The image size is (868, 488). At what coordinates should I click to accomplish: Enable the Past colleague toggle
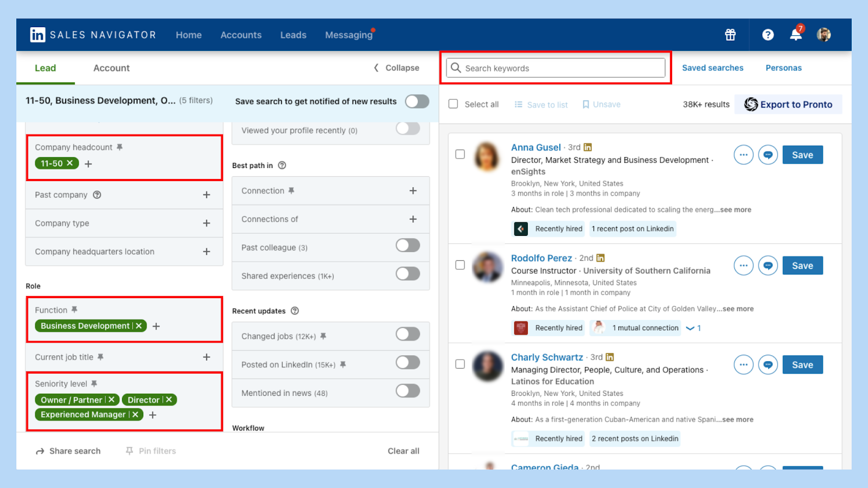[x=407, y=246]
